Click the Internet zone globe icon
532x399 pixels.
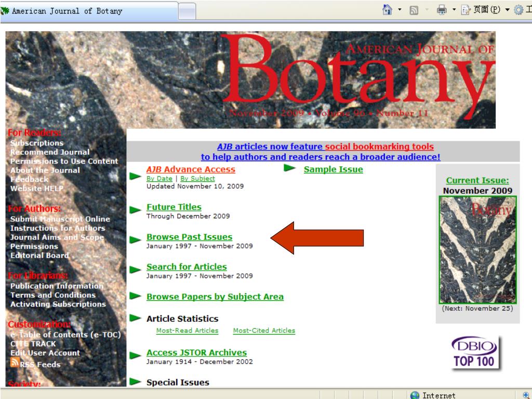point(415,395)
